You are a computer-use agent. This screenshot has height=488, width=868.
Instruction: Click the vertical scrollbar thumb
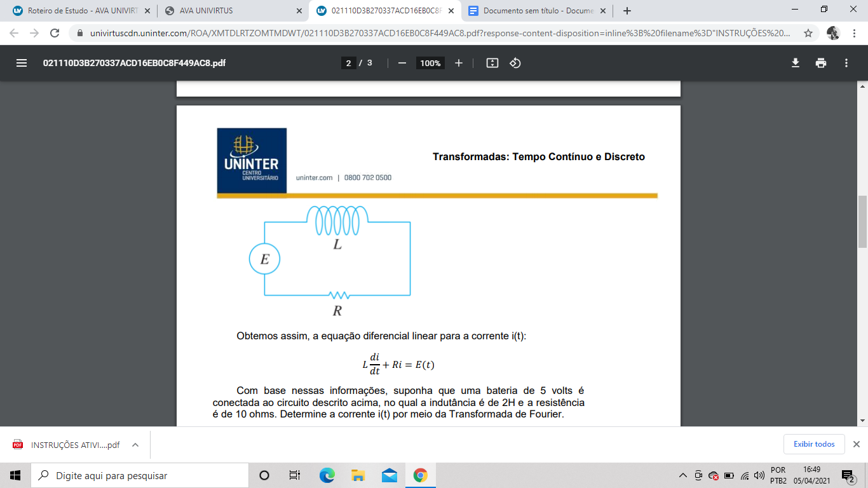pyautogui.click(x=862, y=221)
